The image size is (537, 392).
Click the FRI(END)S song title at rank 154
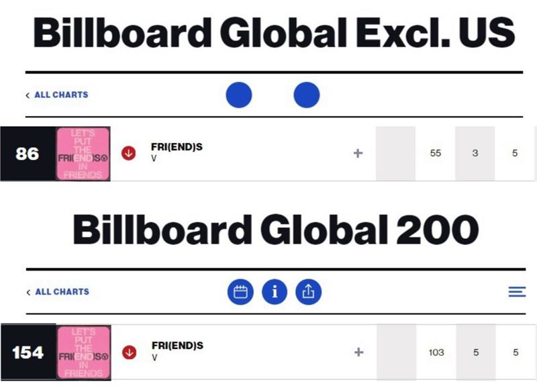(x=177, y=346)
